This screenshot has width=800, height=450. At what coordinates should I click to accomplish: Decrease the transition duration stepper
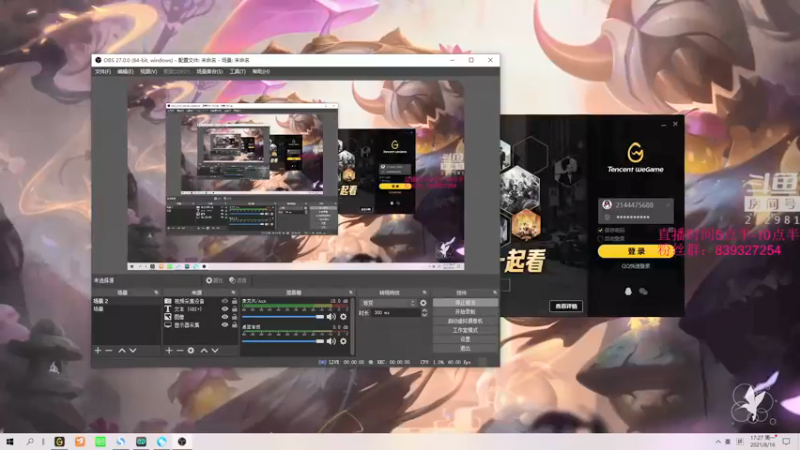[424, 315]
